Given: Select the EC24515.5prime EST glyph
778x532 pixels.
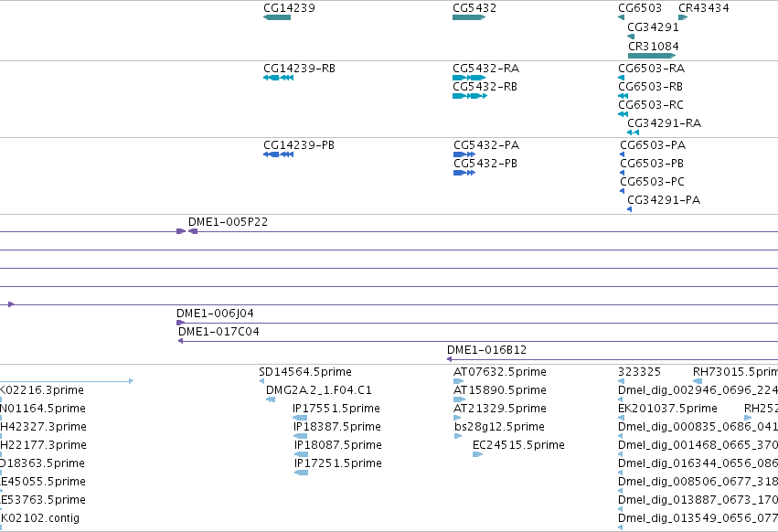Looking at the screenshot, I should [478, 454].
